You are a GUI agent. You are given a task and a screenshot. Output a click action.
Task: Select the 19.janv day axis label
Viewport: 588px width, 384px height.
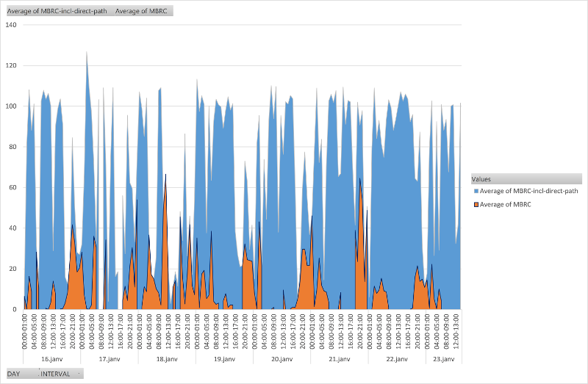[x=224, y=359]
